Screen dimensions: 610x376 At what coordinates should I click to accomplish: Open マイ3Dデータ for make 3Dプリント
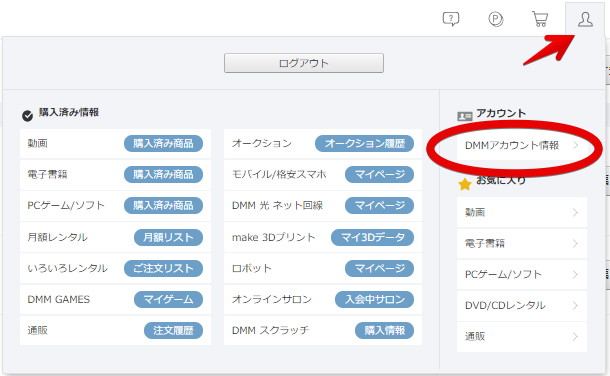372,237
